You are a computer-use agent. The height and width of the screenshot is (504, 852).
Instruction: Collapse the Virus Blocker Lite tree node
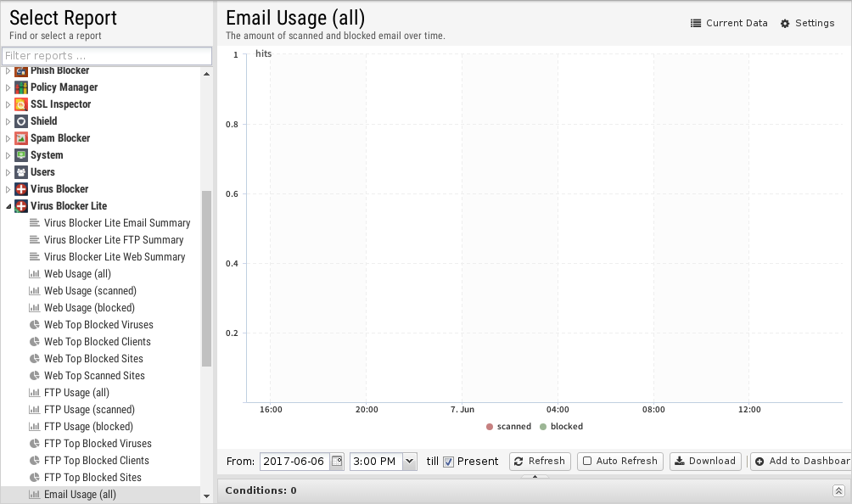(x=8, y=206)
